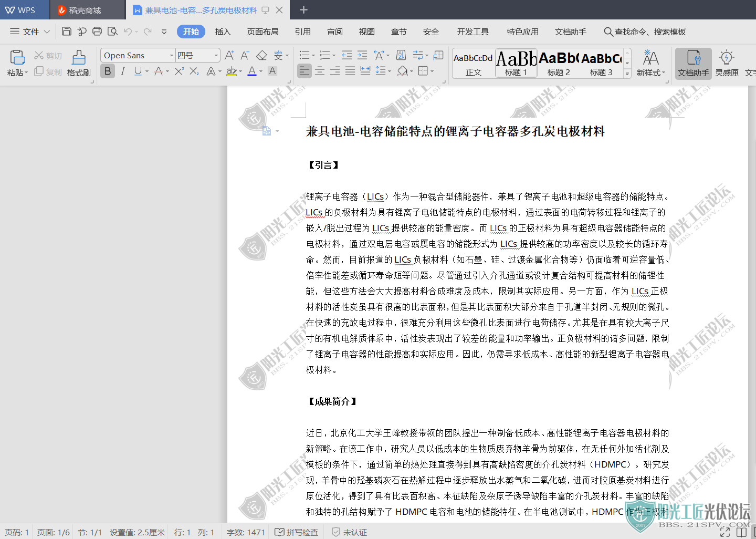756x539 pixels.
Task: Open the 视图 ribbon tab
Action: point(367,32)
